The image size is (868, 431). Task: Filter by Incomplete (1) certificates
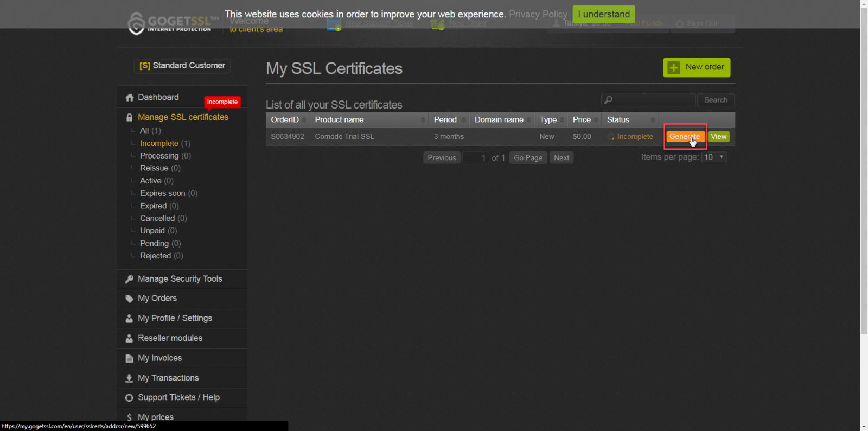coord(165,143)
